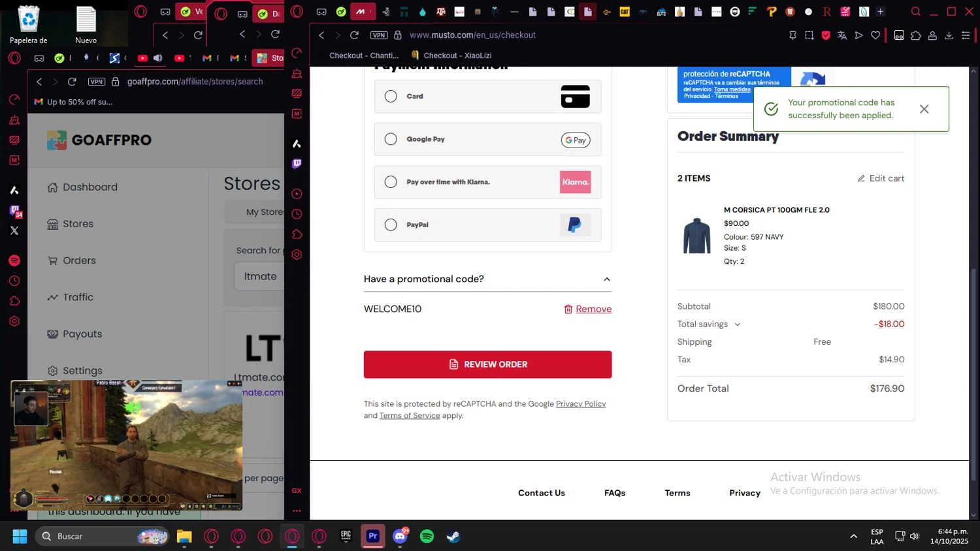
Task: Open the 'Up to 50% off su...' Gmail bookmark
Action: pyautogui.click(x=73, y=102)
